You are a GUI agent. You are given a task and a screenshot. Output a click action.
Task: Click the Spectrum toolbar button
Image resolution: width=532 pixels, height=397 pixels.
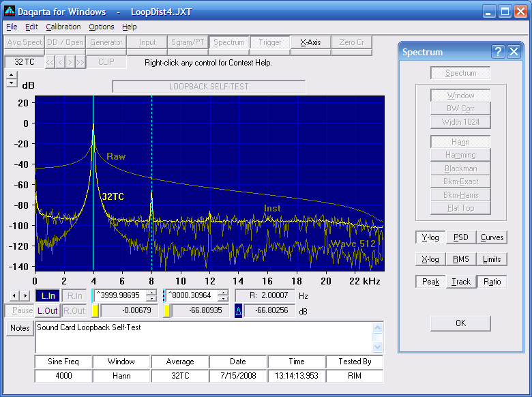[x=229, y=42]
